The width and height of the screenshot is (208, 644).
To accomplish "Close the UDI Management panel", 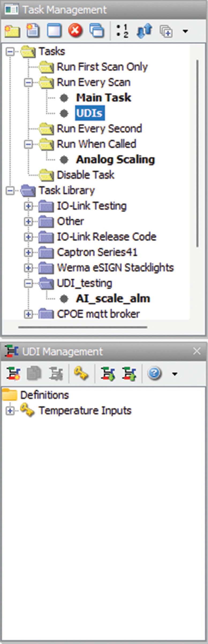I will 197,351.
